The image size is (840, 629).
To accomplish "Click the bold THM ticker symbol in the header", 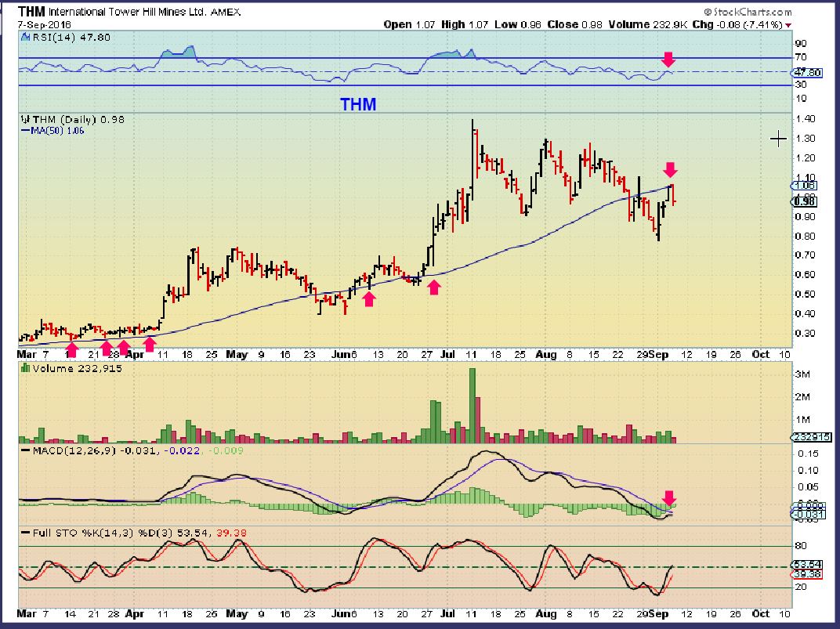I will [x=31, y=13].
